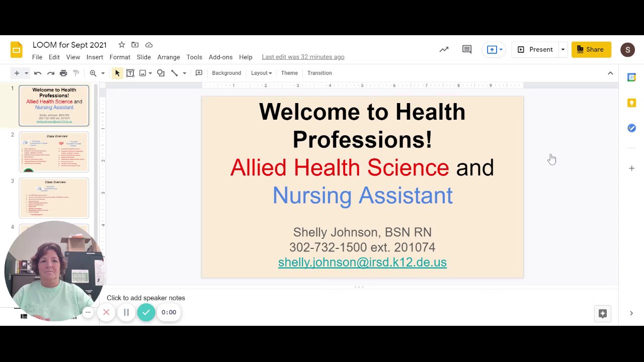The image size is (644, 362).
Task: Click the present to meeting icon
Action: (x=492, y=49)
